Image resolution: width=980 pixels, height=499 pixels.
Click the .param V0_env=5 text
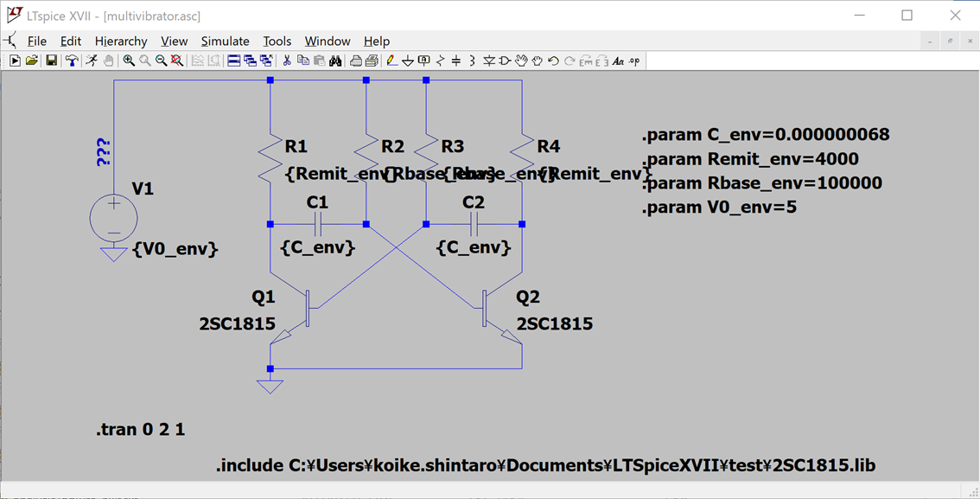tap(719, 208)
